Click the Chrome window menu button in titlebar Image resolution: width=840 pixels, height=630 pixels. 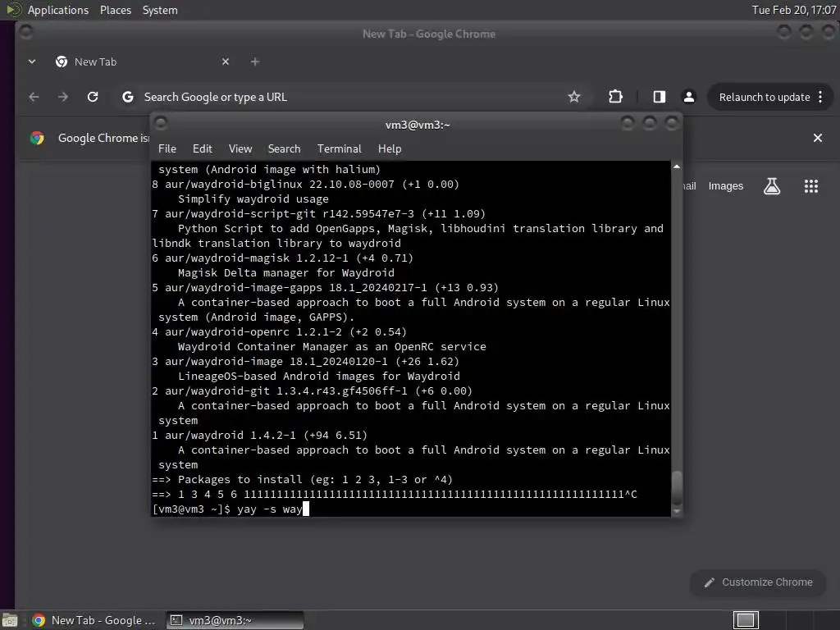coord(25,33)
